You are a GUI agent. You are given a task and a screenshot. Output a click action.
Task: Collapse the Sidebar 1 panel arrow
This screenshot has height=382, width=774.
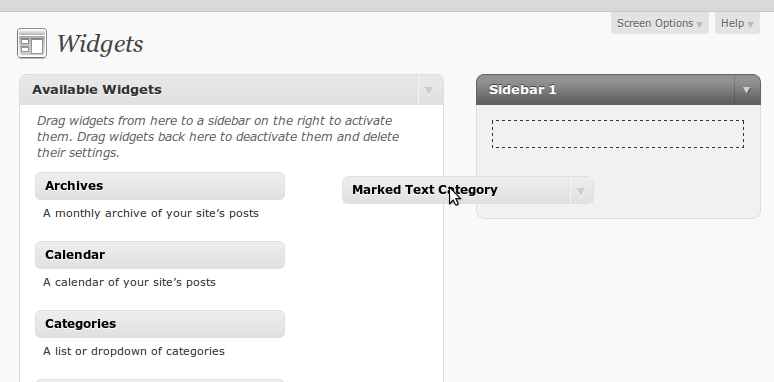click(x=746, y=90)
